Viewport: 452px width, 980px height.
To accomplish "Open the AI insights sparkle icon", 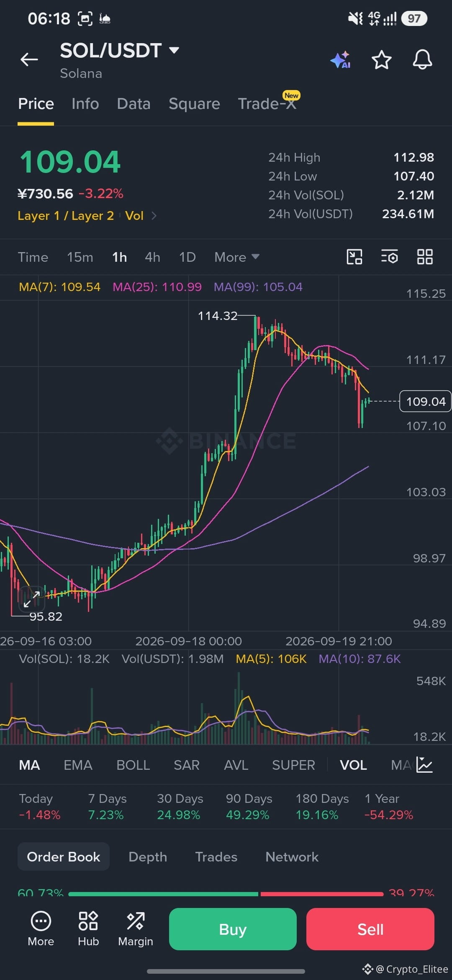I will click(340, 60).
